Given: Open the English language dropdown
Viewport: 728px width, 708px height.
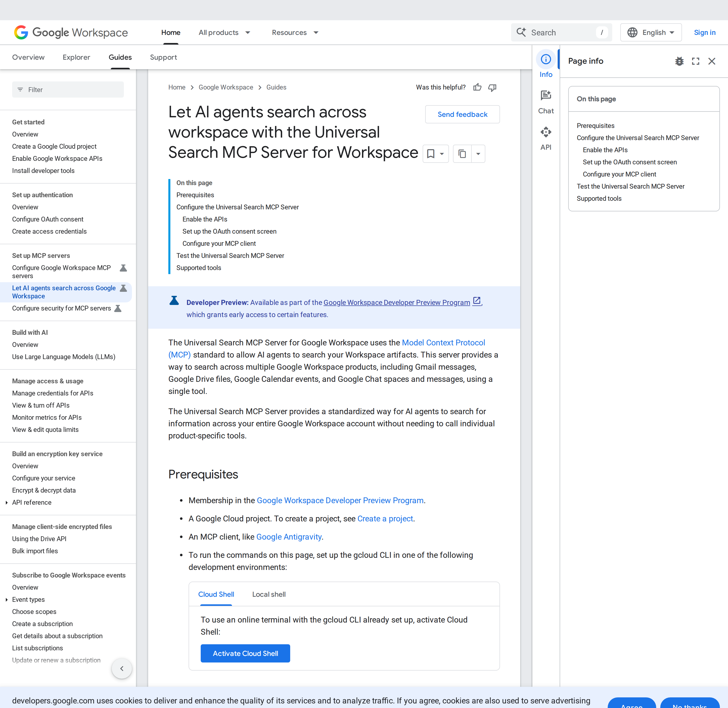Looking at the screenshot, I should point(651,32).
